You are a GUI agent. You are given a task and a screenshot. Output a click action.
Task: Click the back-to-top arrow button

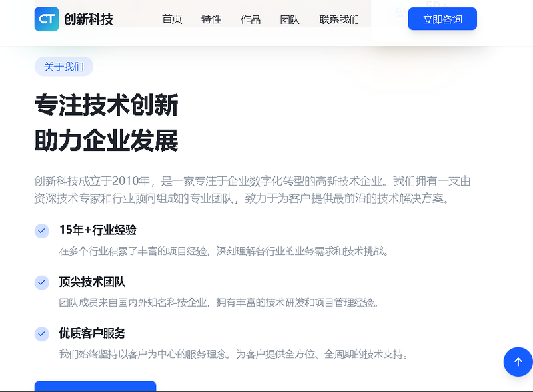(x=518, y=362)
